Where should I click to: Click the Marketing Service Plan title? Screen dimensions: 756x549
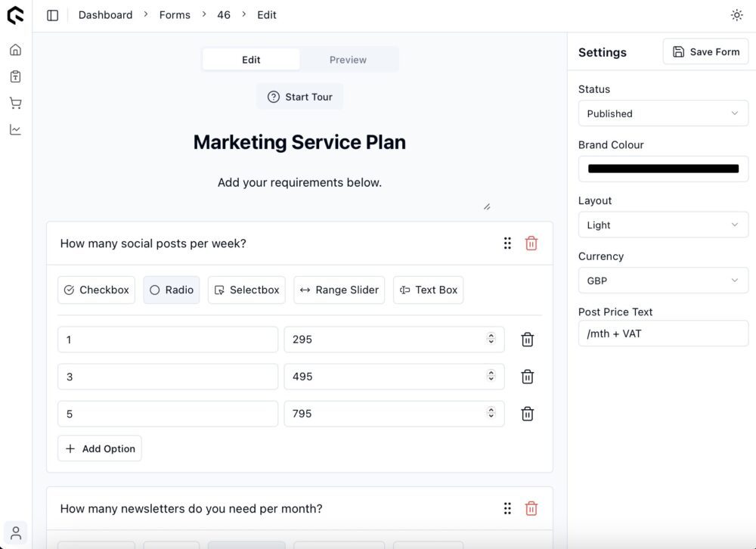point(299,142)
